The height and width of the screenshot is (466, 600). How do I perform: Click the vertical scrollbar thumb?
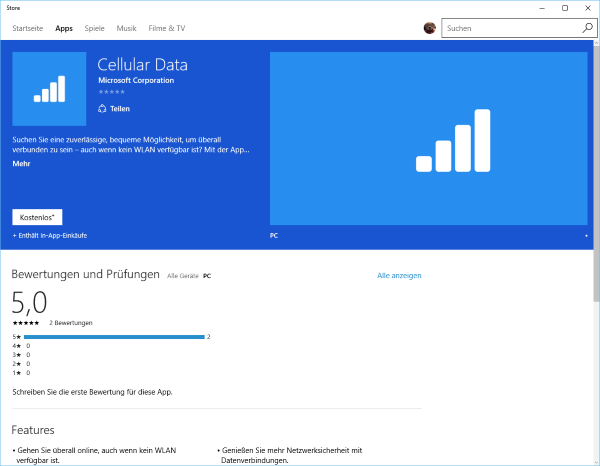coord(596,173)
